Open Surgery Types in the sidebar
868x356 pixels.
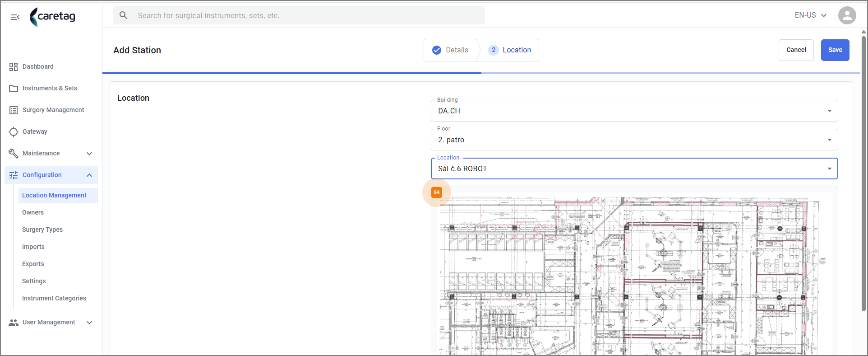42,230
